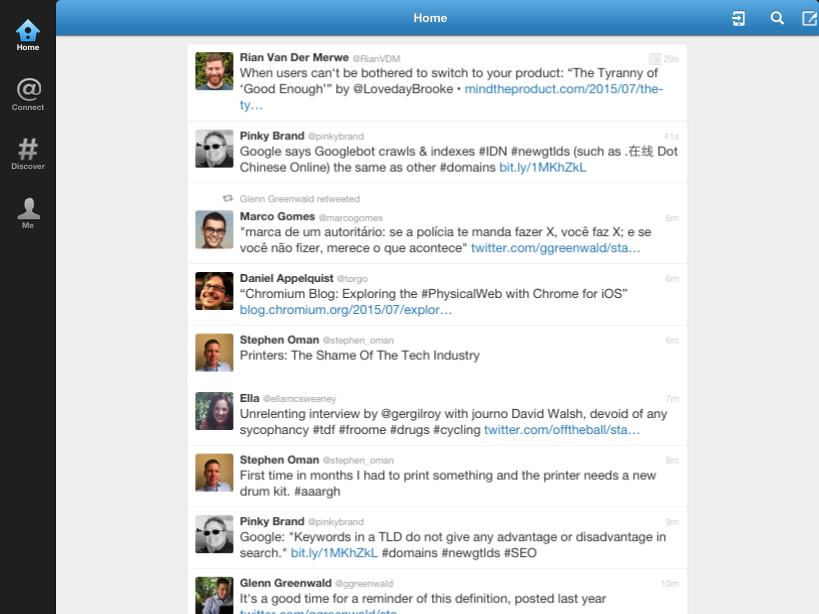Open the Me profile tab

pos(28,213)
